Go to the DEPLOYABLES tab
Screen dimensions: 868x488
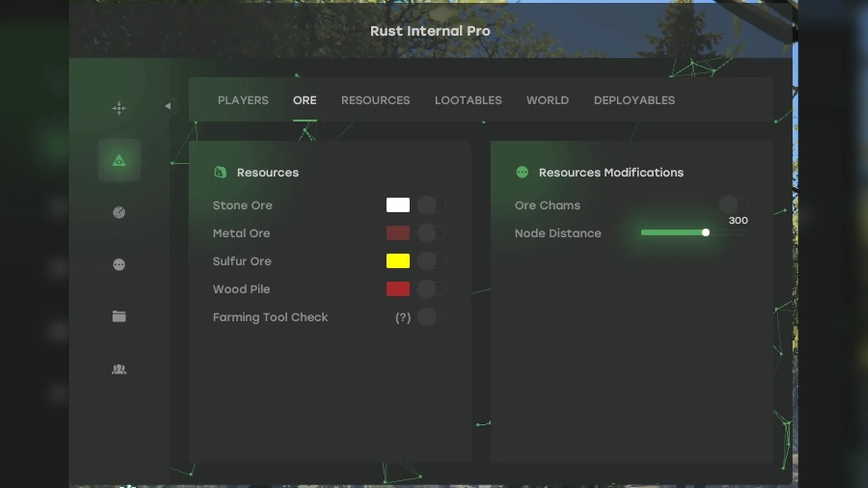pyautogui.click(x=634, y=100)
